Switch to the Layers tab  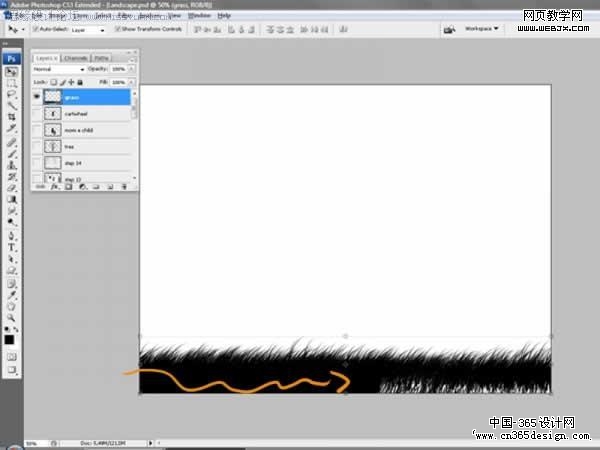[46, 58]
